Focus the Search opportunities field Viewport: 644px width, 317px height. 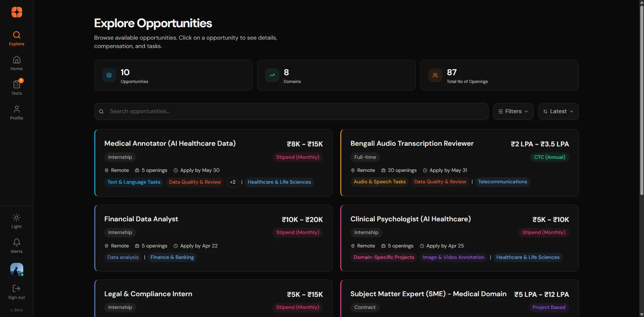(291, 111)
